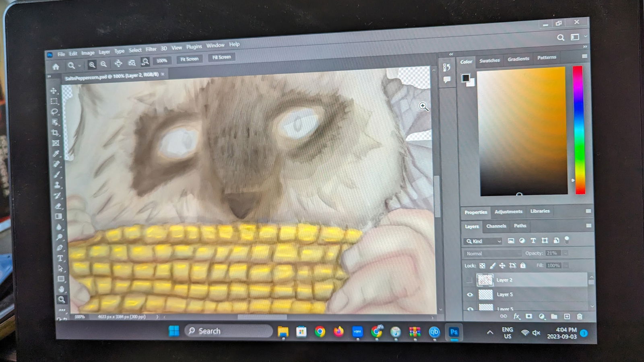
Task: Toggle the layer filter switch on or off
Action: pos(567,240)
